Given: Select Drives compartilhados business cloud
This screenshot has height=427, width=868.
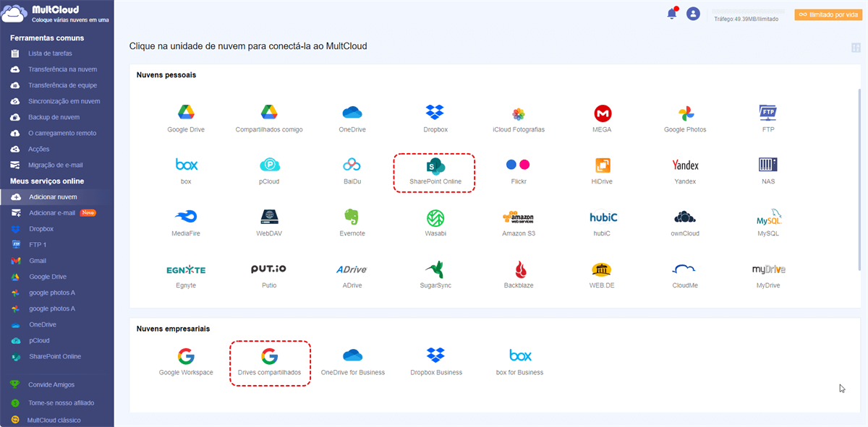Looking at the screenshot, I should (x=270, y=363).
